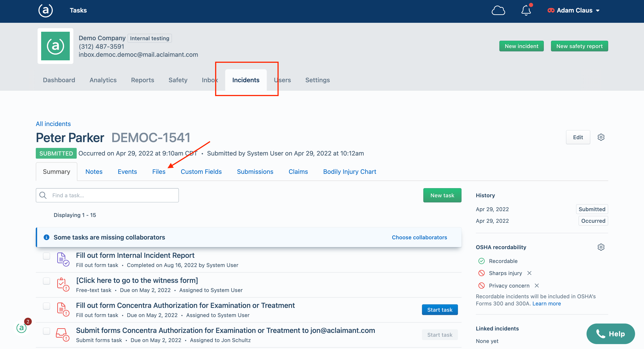Image resolution: width=644 pixels, height=349 pixels.
Task: Check the Internal Incident Report task checkbox
Action: [x=46, y=256]
